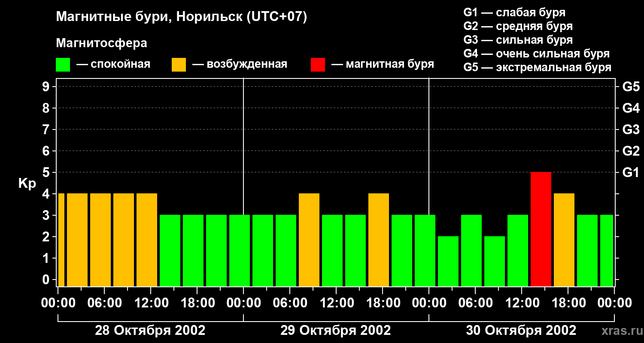Click the 'G4 — очень сильная буря' description
The height and width of the screenshot is (343, 644).
536,54
